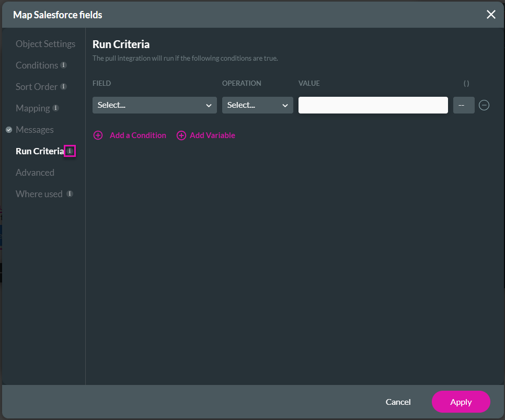Click the info icon next to Where used
505x420 pixels.
pyautogui.click(x=70, y=194)
